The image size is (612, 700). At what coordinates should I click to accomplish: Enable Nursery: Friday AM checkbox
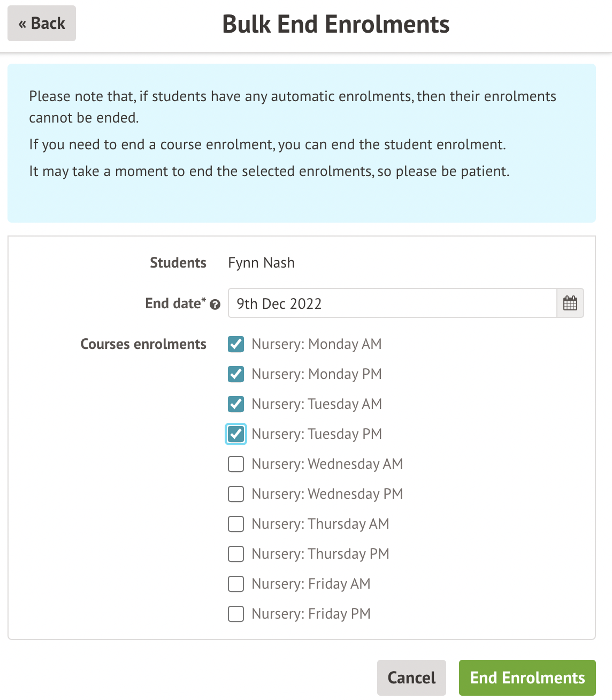pyautogui.click(x=236, y=584)
